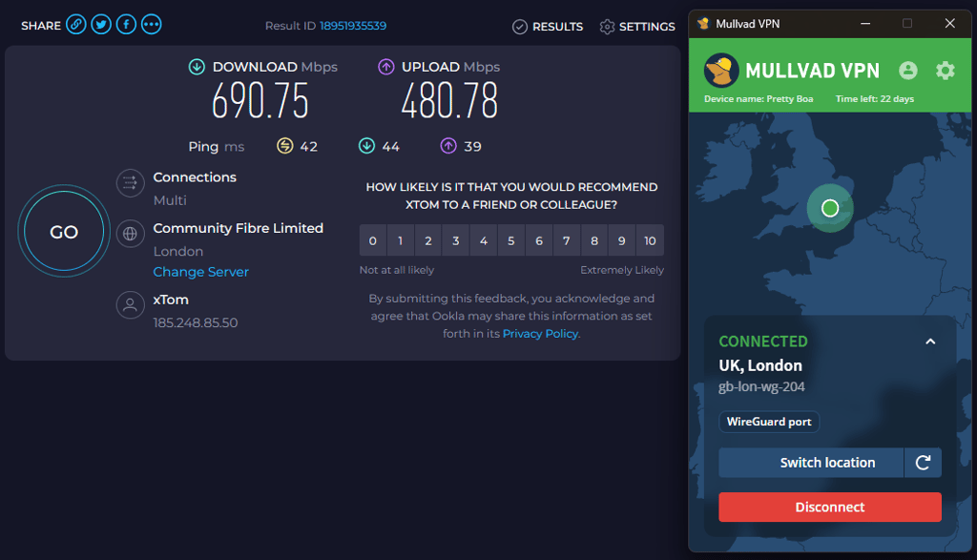Image resolution: width=977 pixels, height=560 pixels.
Task: Change Server link
Action: click(200, 272)
